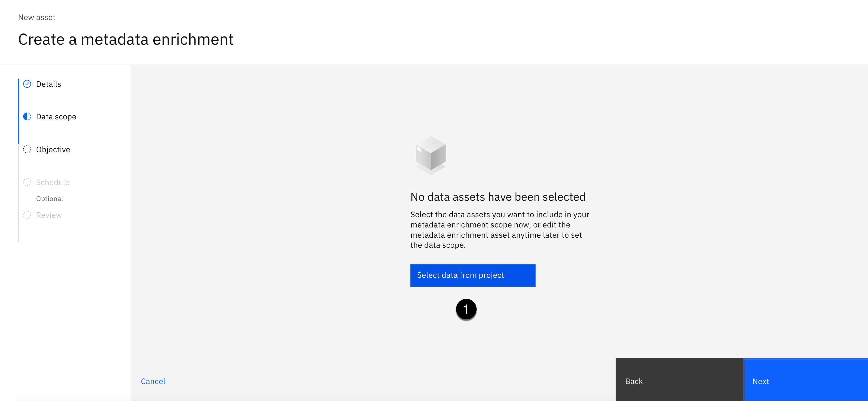Click the dashed circle icon beside Schedule
Viewport: 868px width, 401px height.
(27, 182)
